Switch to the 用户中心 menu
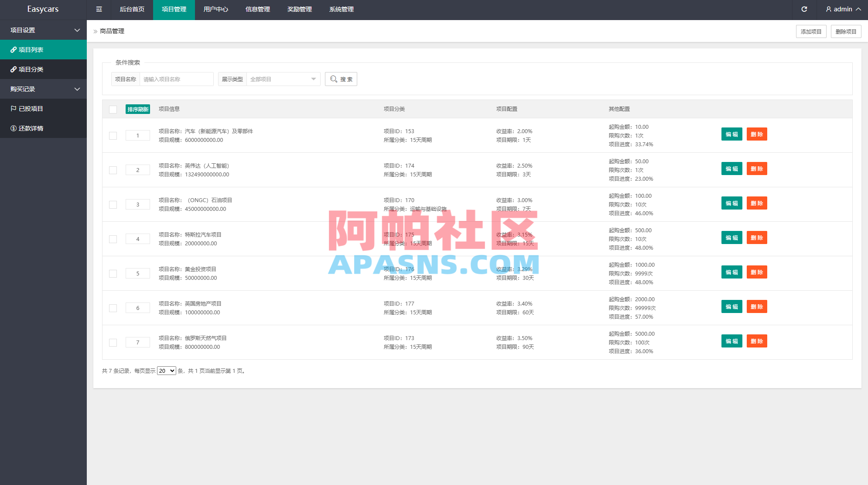The image size is (868, 485). click(215, 9)
